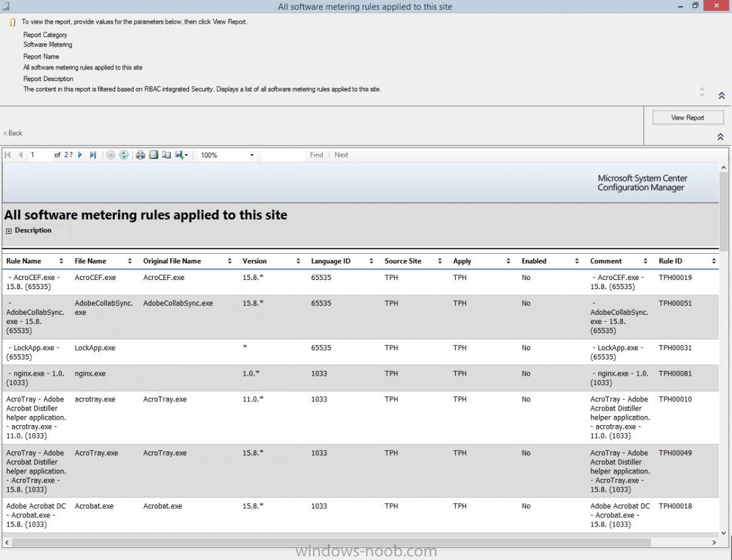Viewport: 732px width, 560px height.
Task: Click the Software Metering category text
Action: click(48, 45)
